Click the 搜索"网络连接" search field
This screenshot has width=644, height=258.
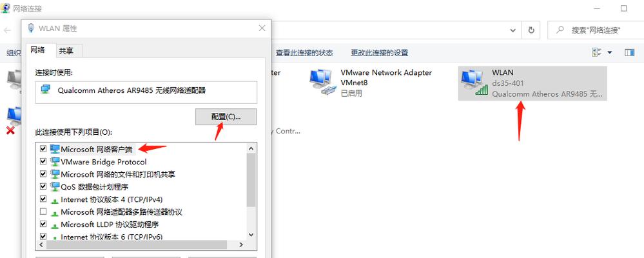point(596,30)
